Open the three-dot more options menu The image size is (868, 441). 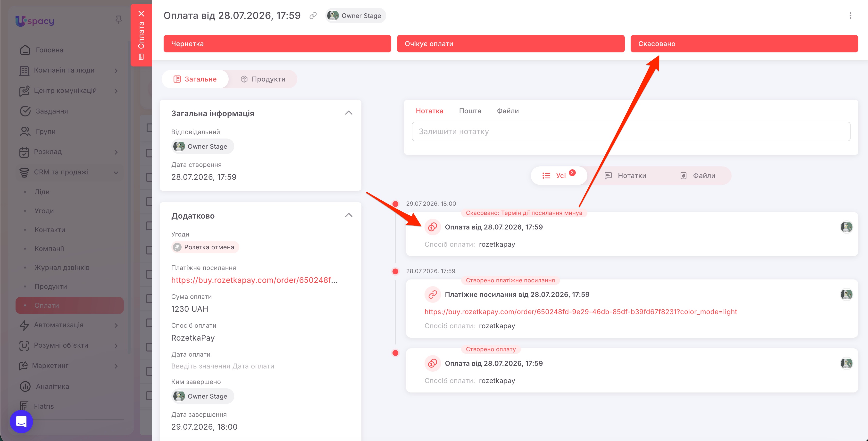(x=850, y=16)
